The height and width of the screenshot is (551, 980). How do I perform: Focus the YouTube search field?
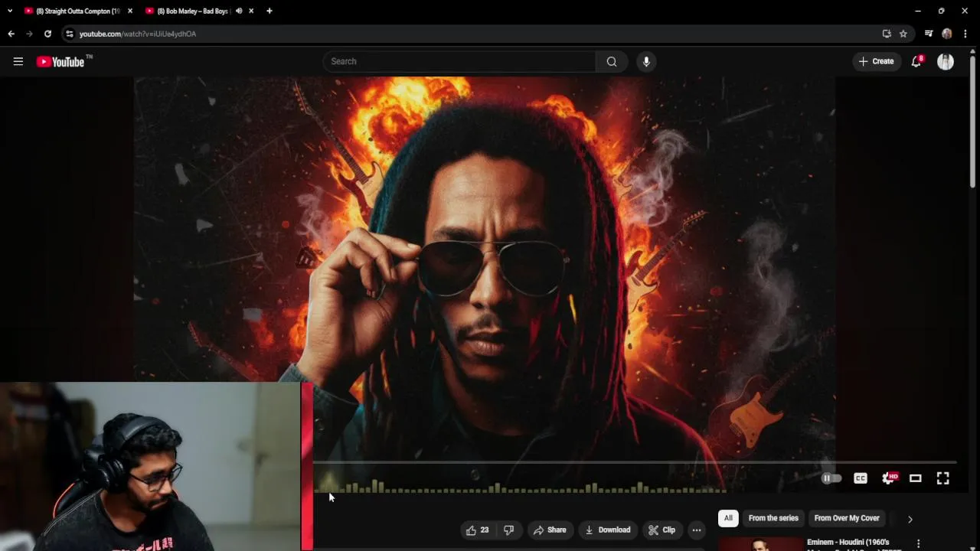point(459,61)
